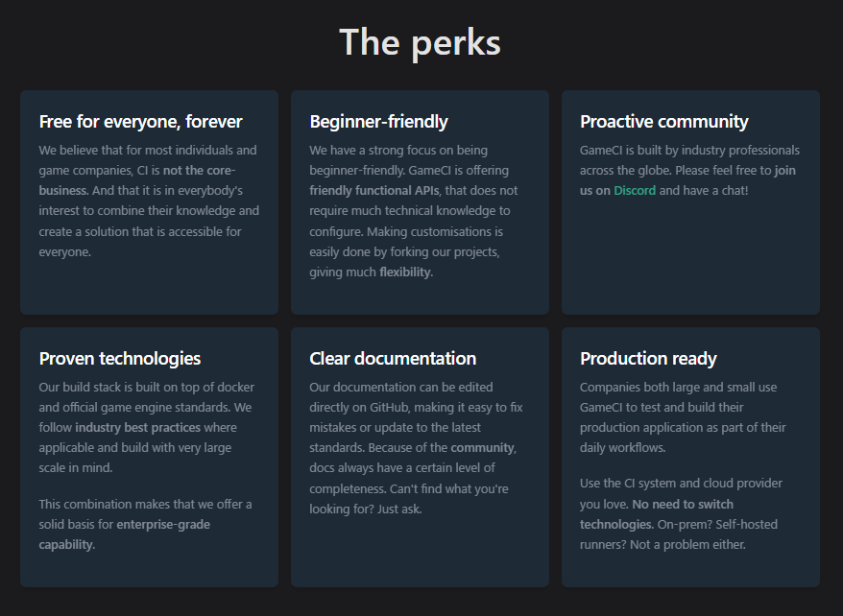Image resolution: width=843 pixels, height=616 pixels.
Task: Select the "Free for everyone, forever" card title
Action: (140, 122)
